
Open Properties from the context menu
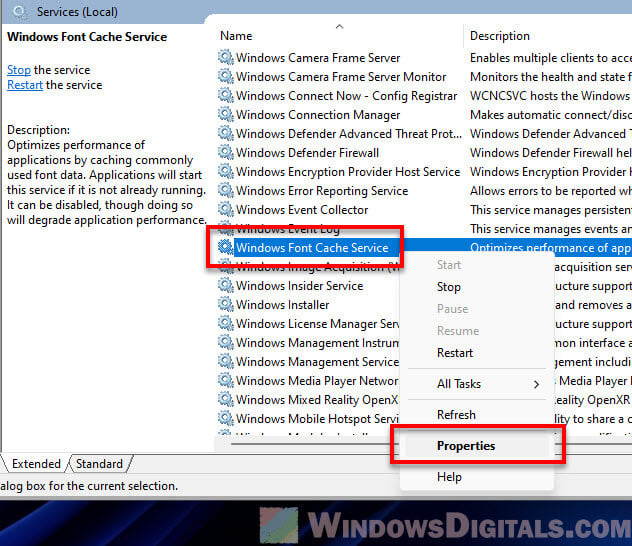[466, 446]
